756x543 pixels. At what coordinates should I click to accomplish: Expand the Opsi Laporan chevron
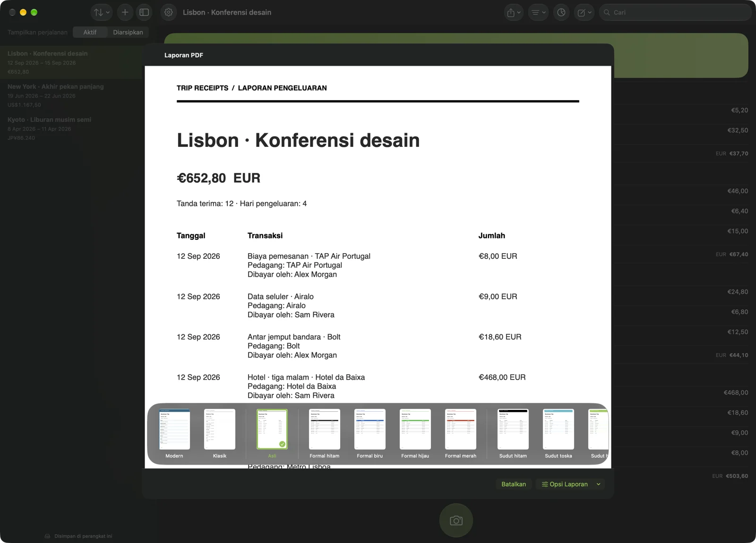pyautogui.click(x=598, y=484)
